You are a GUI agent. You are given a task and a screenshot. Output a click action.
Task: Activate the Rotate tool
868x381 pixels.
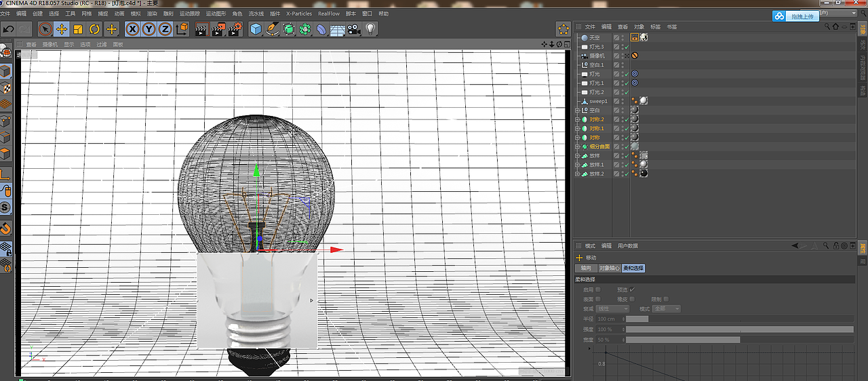pyautogui.click(x=95, y=29)
